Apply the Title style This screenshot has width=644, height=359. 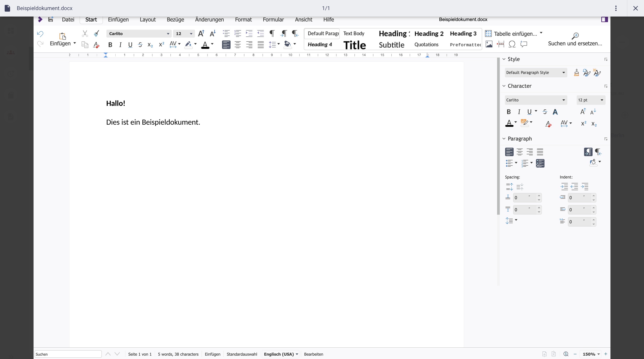coord(354,45)
